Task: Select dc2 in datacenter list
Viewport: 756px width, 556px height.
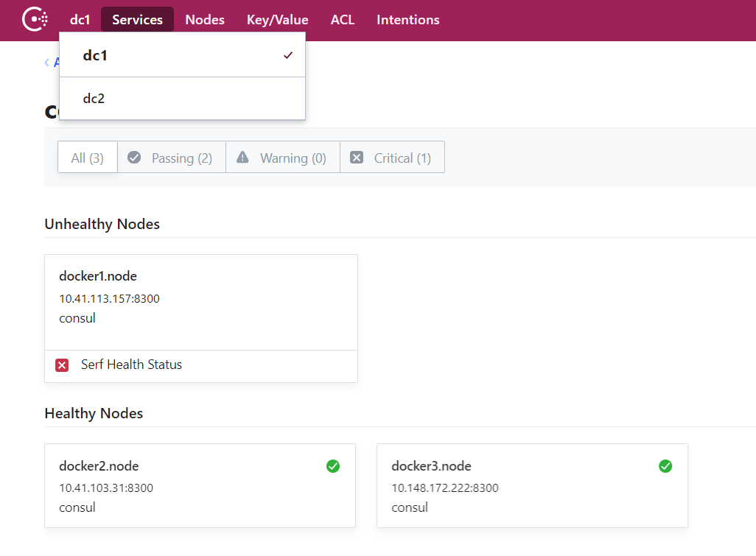Action: [182, 98]
